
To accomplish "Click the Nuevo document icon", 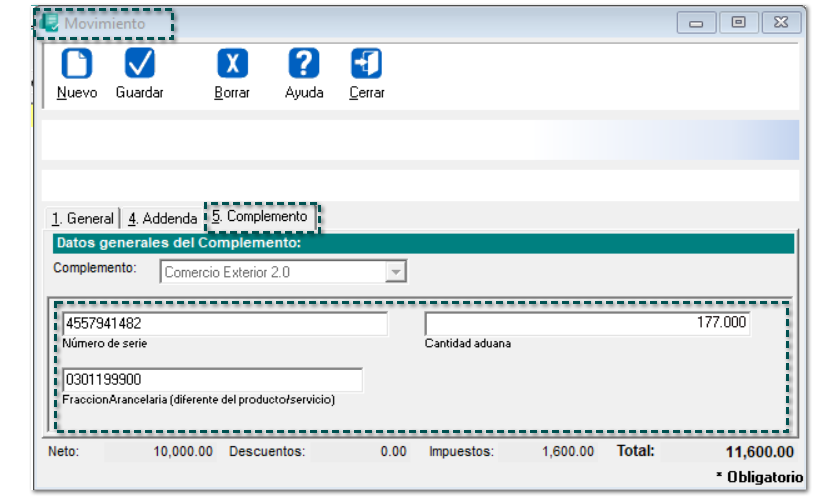I will tap(77, 63).
